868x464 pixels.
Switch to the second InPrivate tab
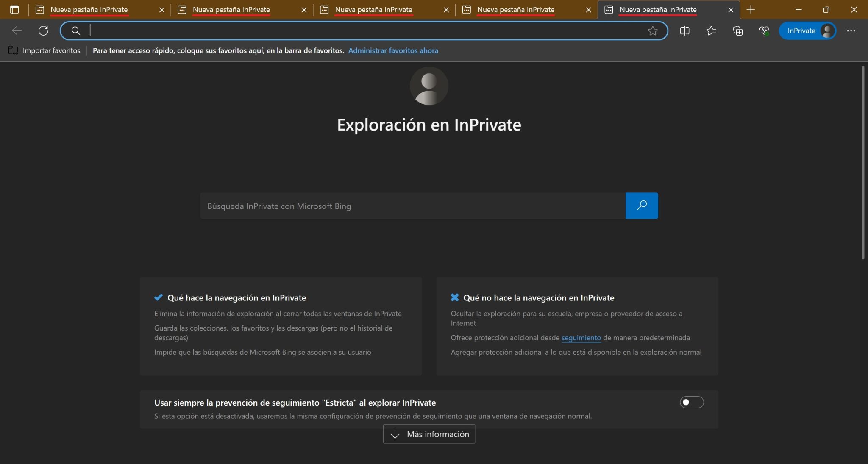coord(231,9)
